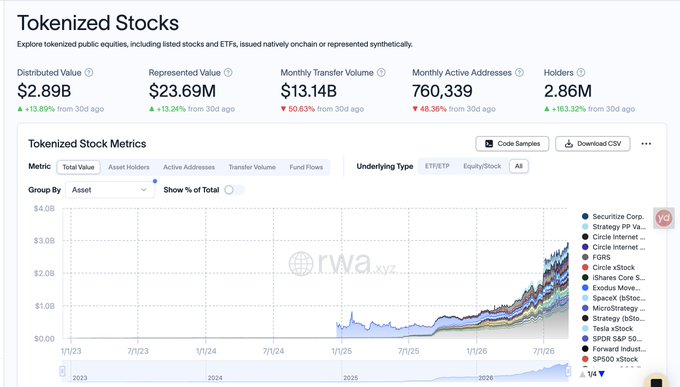Toggle SPDR S&P 50... legend series
The width and height of the screenshot is (680, 387).
pos(612,339)
